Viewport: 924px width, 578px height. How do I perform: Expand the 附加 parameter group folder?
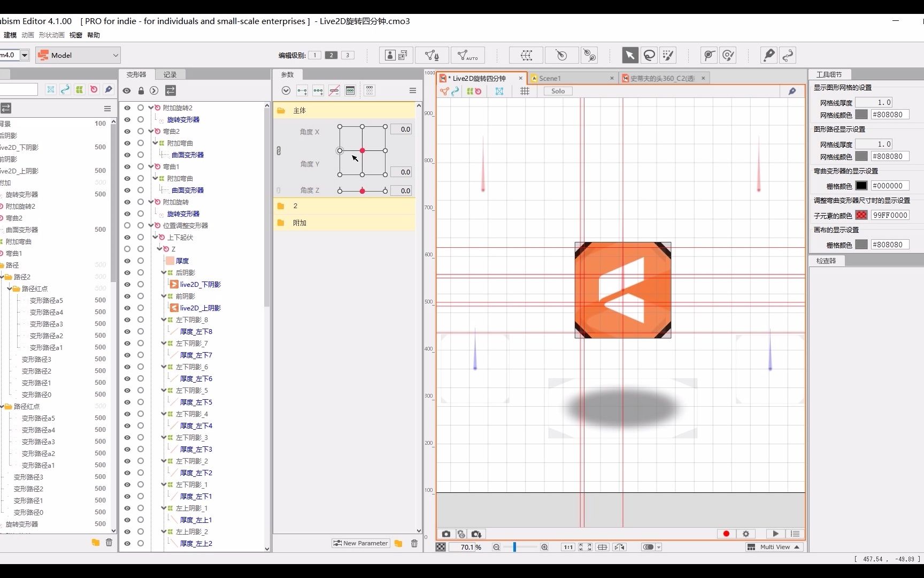(281, 223)
